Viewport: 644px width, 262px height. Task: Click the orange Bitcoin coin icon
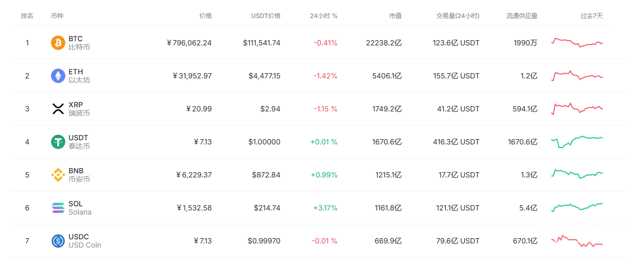click(x=58, y=43)
